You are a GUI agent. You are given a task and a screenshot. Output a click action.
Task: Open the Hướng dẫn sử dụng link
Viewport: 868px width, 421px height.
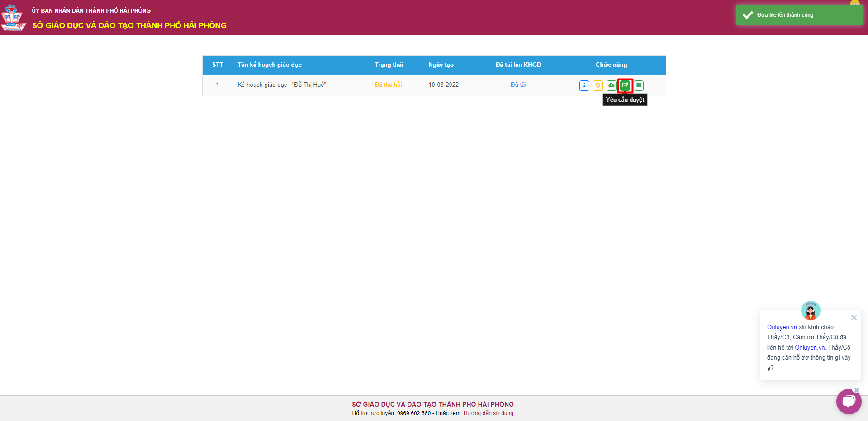click(488, 413)
